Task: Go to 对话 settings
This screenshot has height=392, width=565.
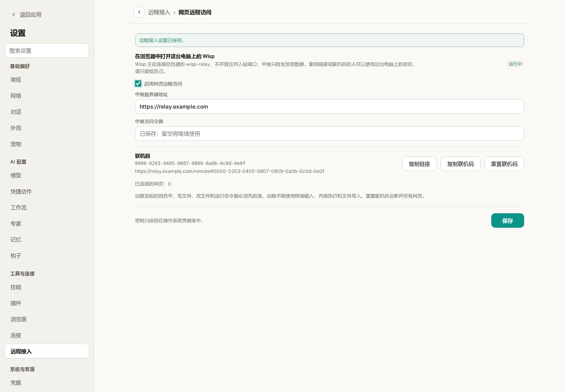Action: coord(47,112)
